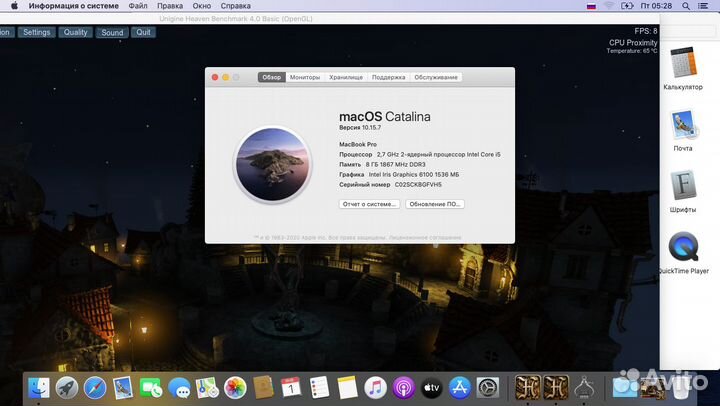Open the Окно menu
The height and width of the screenshot is (406, 720).
point(202,6)
